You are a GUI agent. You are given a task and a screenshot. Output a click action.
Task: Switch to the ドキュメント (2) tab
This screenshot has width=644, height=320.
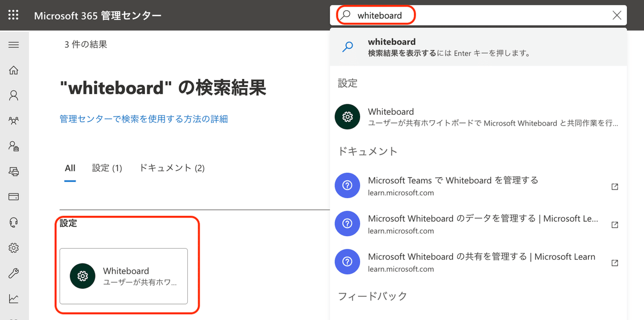[172, 168]
